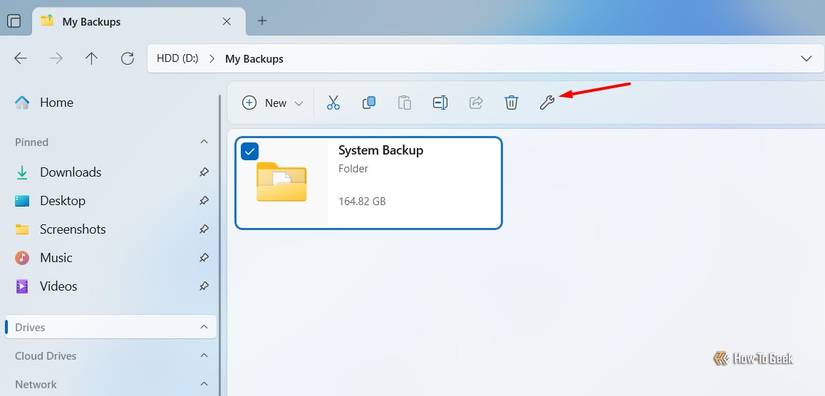Close the My Backups tab
825x396 pixels.
(x=226, y=22)
